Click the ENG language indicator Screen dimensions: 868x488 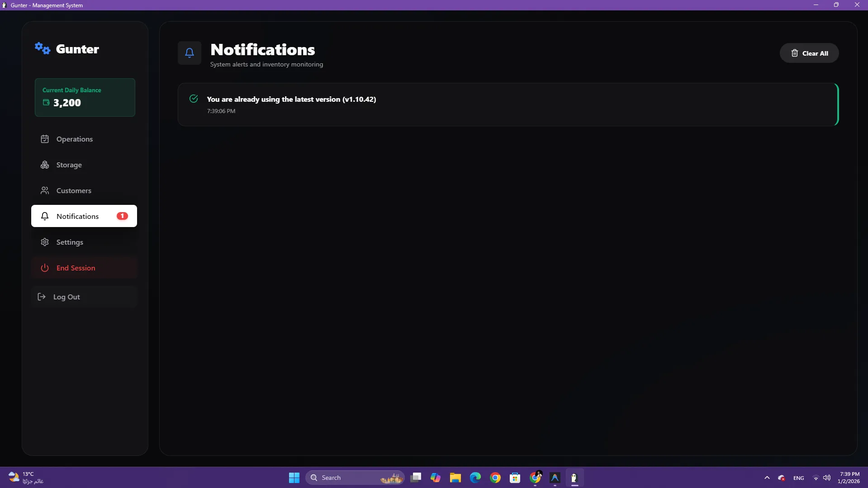[799, 478]
